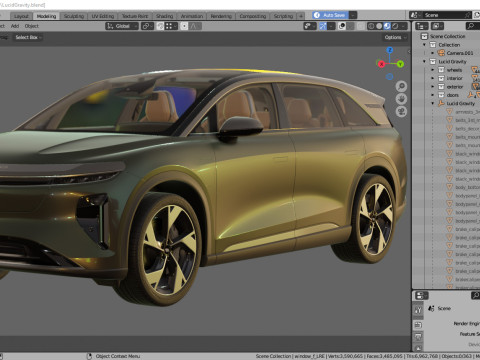The image size is (480, 360).
Task: Open the Options dropdown in viewport
Action: [x=396, y=37]
